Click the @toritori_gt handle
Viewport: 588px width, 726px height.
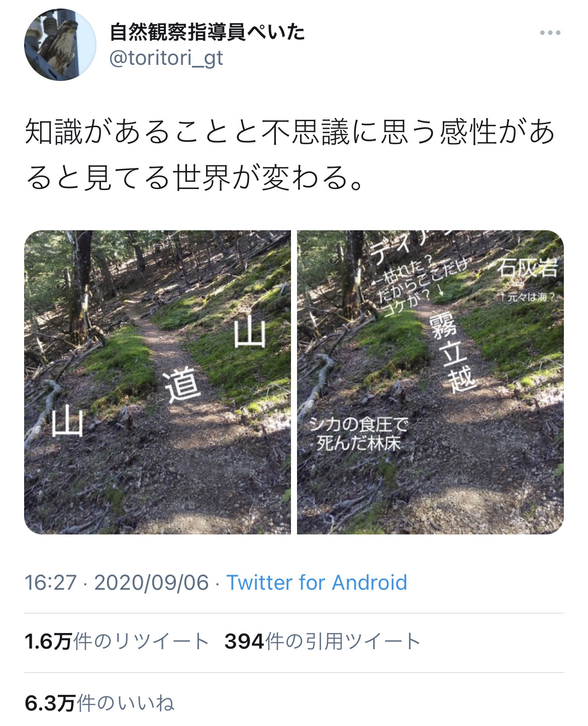166,58
